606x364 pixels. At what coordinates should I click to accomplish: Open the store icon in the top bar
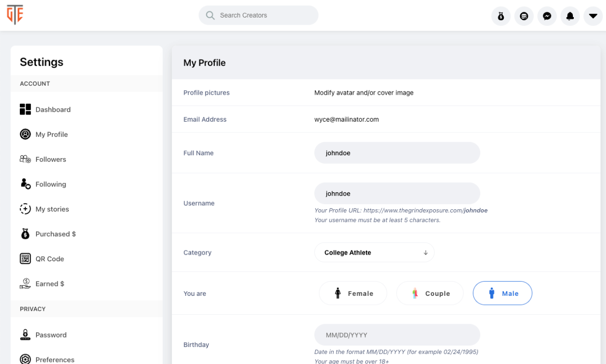(524, 16)
